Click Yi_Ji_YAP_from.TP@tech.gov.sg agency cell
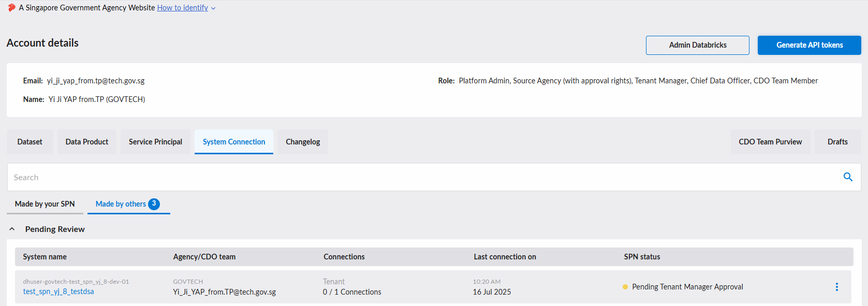 (x=225, y=292)
